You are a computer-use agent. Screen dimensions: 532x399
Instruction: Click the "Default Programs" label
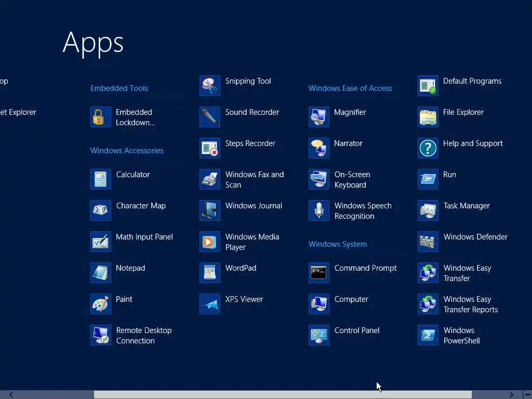472,81
